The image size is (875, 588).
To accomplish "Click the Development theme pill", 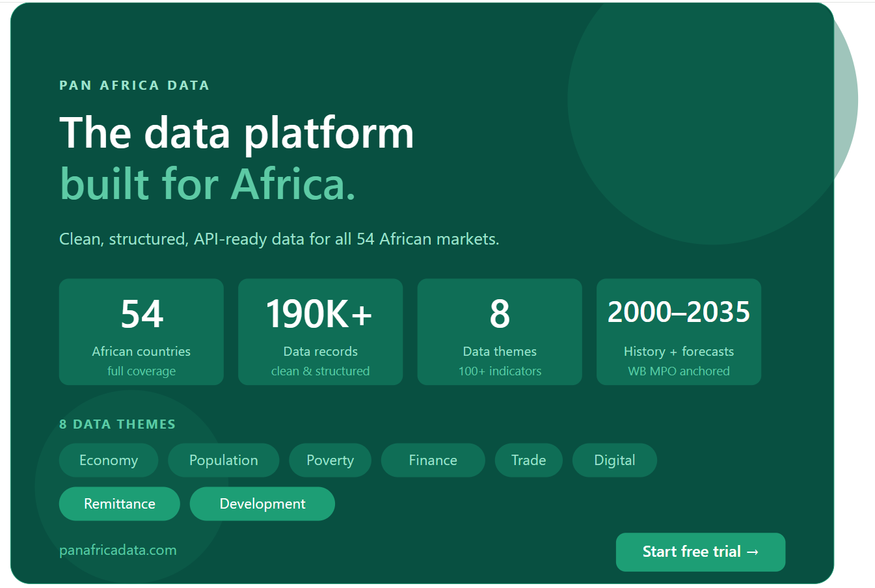I will (262, 504).
